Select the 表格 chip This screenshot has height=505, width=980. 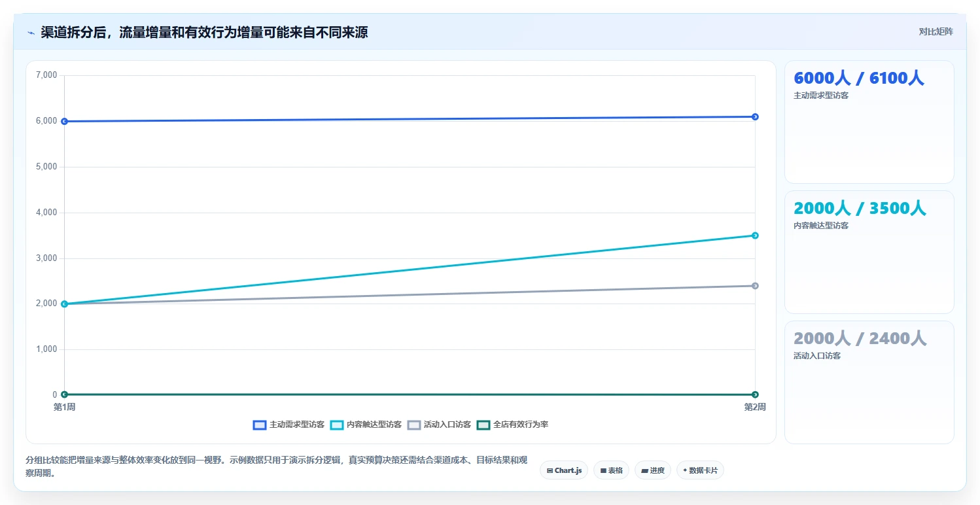612,470
